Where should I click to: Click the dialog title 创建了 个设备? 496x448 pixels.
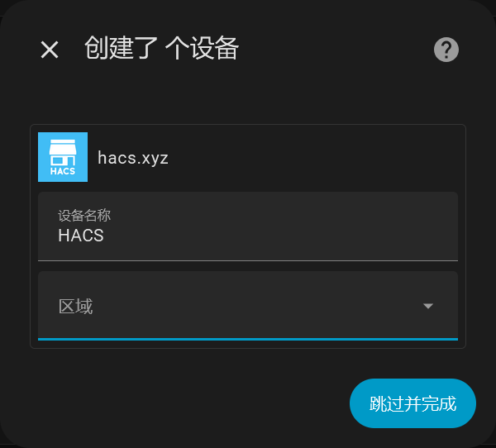tap(161, 48)
